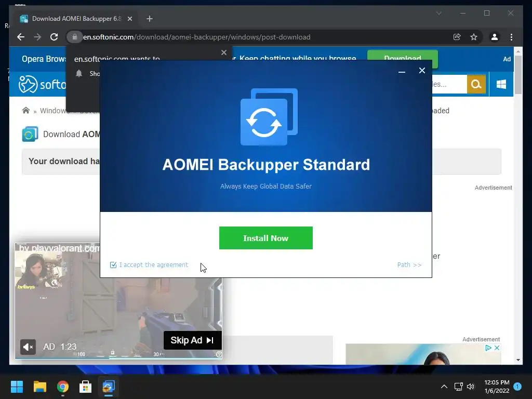The width and height of the screenshot is (532, 399).
Task: Open network status tray icon
Action: point(459,387)
